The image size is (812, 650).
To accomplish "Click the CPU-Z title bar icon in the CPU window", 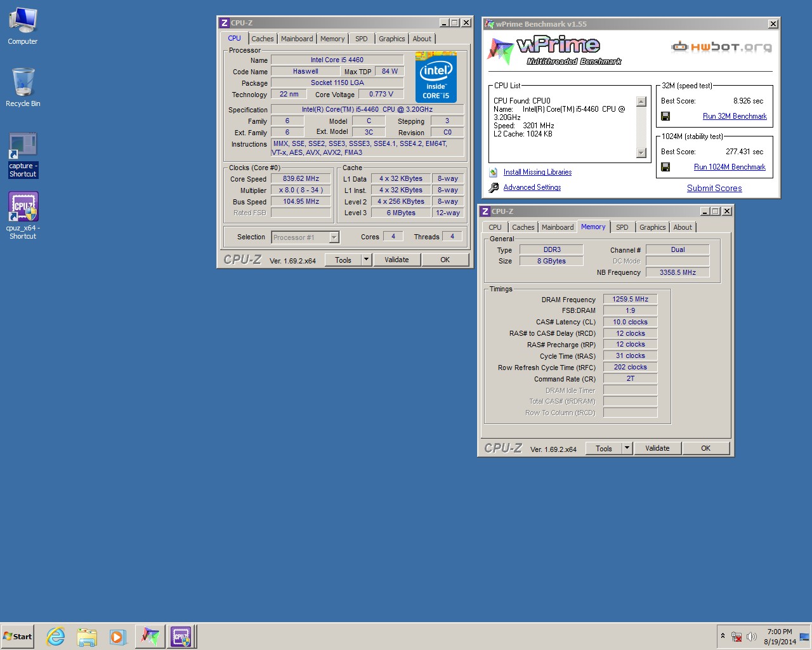I will pyautogui.click(x=224, y=23).
